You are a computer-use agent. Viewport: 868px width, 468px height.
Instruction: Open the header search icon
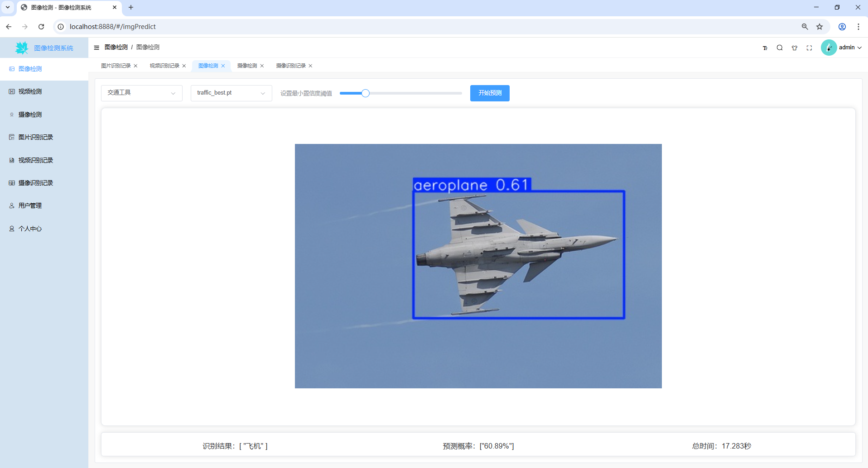[780, 48]
